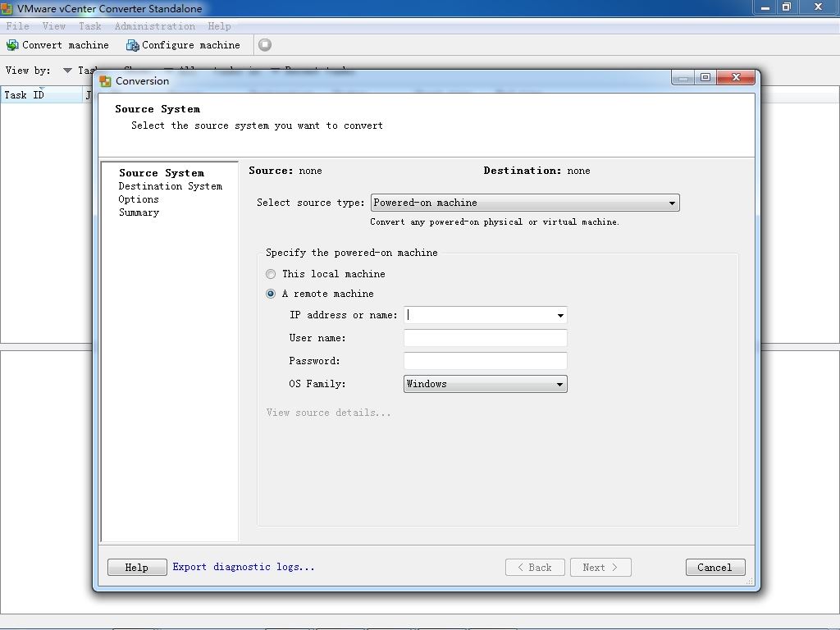
Task: Click the Convert machine toolbar icon
Action: tap(12, 46)
